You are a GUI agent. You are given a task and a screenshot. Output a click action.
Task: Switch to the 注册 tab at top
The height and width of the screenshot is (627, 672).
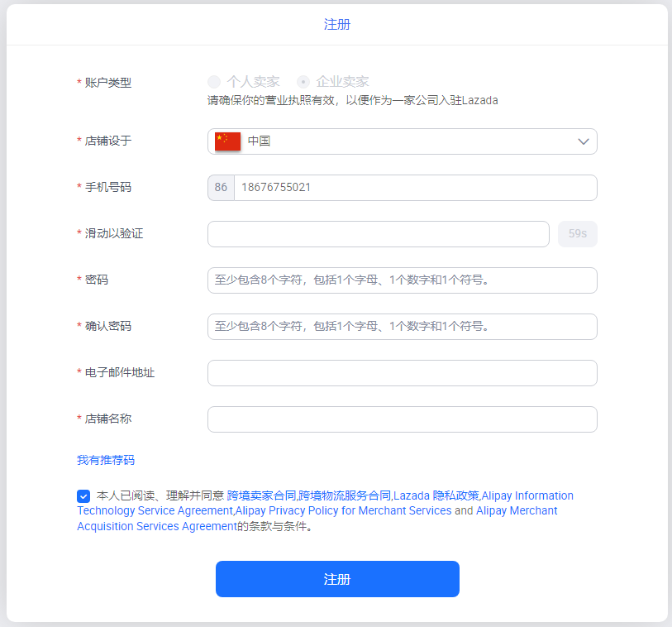336,24
